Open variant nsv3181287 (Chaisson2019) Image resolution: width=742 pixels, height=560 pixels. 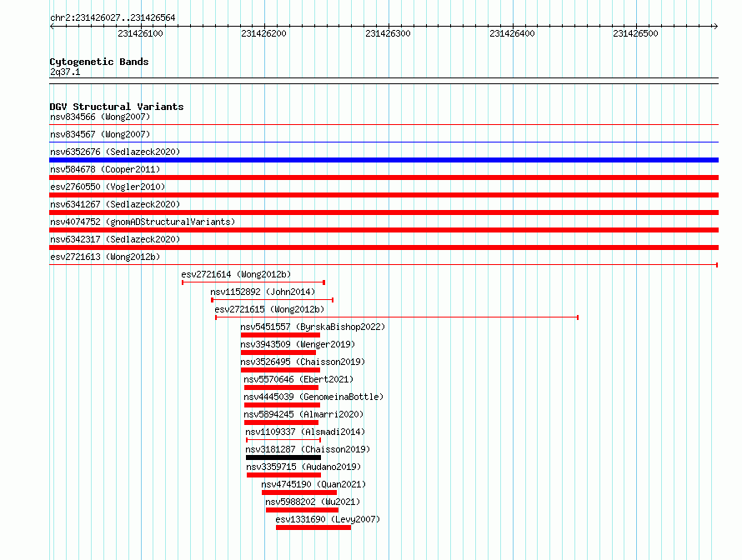coord(308,449)
